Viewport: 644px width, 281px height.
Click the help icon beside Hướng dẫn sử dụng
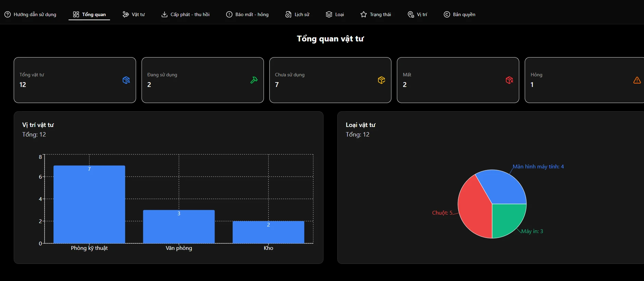point(8,14)
